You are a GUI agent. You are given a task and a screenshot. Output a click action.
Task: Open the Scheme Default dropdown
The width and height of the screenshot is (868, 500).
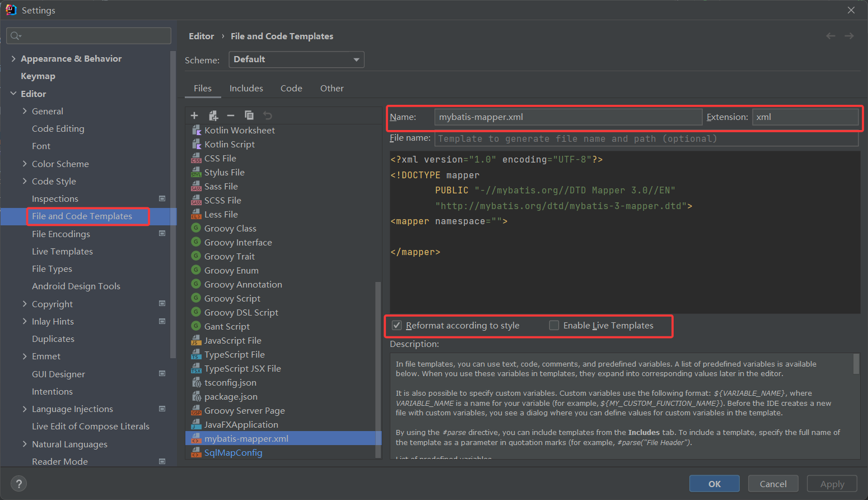click(x=296, y=59)
